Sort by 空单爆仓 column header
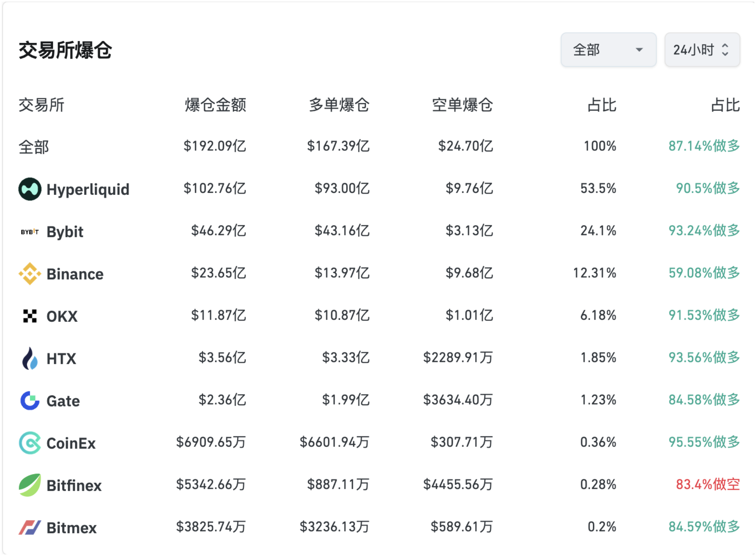Image resolution: width=756 pixels, height=556 pixels. [x=462, y=105]
